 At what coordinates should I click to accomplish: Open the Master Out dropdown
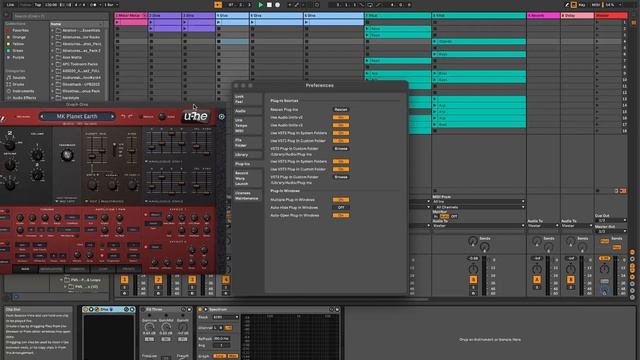611,231
